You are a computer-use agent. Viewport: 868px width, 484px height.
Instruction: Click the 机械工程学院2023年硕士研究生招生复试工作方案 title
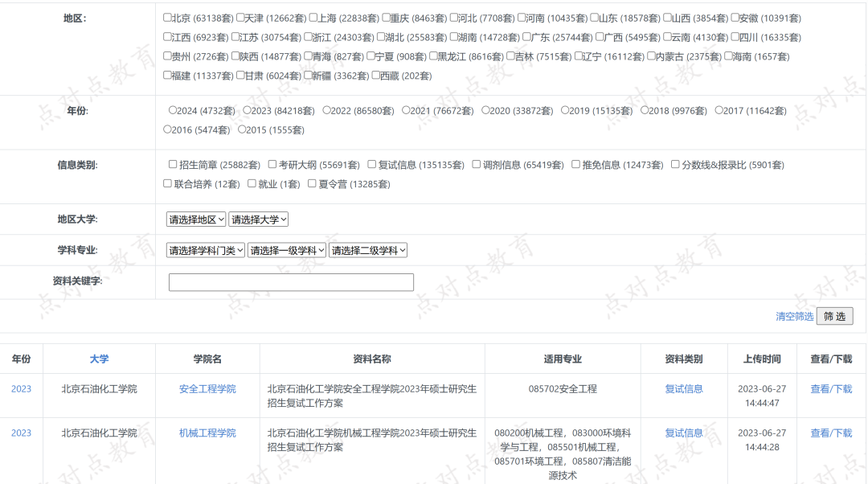point(372,441)
